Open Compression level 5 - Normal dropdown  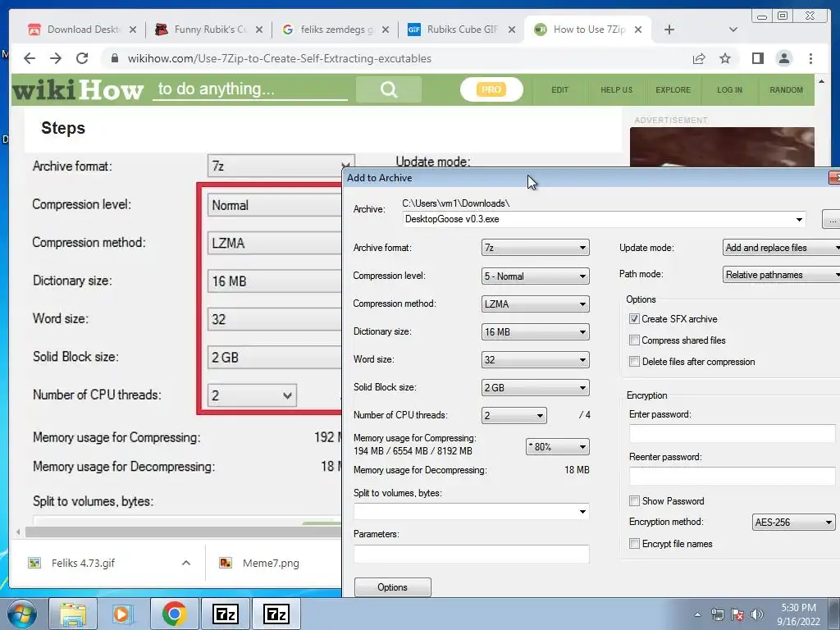point(535,276)
